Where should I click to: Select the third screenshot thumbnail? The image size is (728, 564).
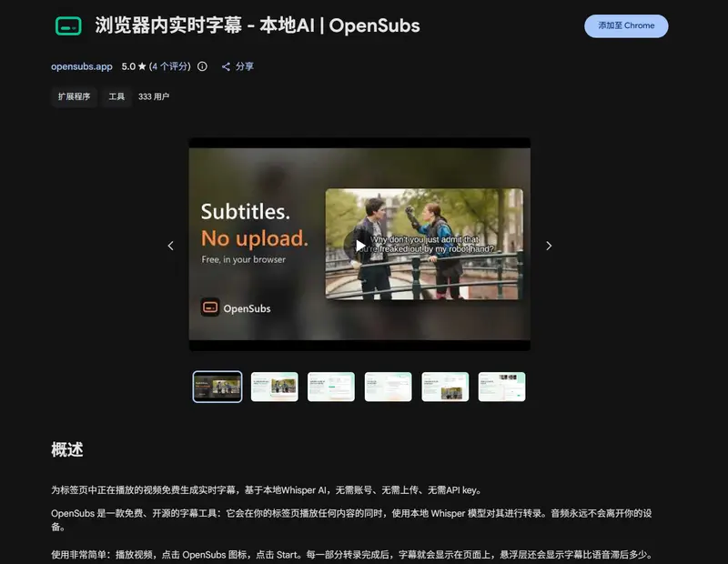pos(331,387)
